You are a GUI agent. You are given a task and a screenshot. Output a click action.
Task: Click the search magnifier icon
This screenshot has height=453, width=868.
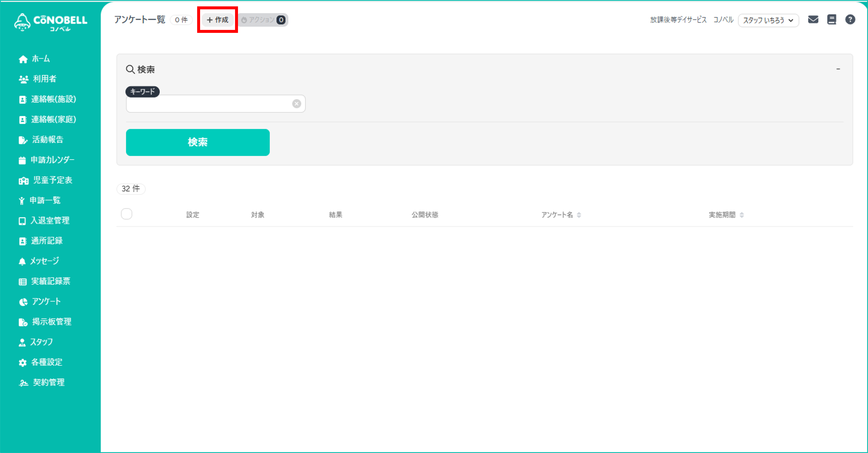coord(130,69)
